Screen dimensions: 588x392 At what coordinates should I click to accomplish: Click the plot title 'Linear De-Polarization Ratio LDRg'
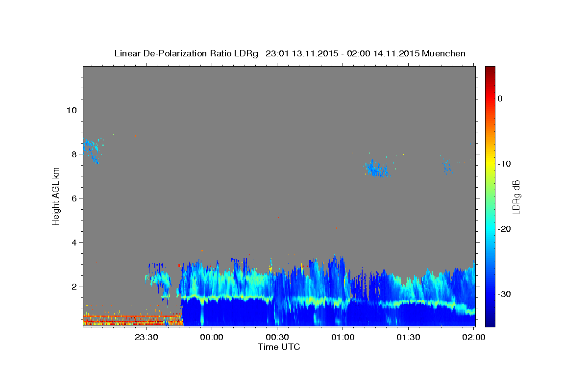pyautogui.click(x=186, y=53)
